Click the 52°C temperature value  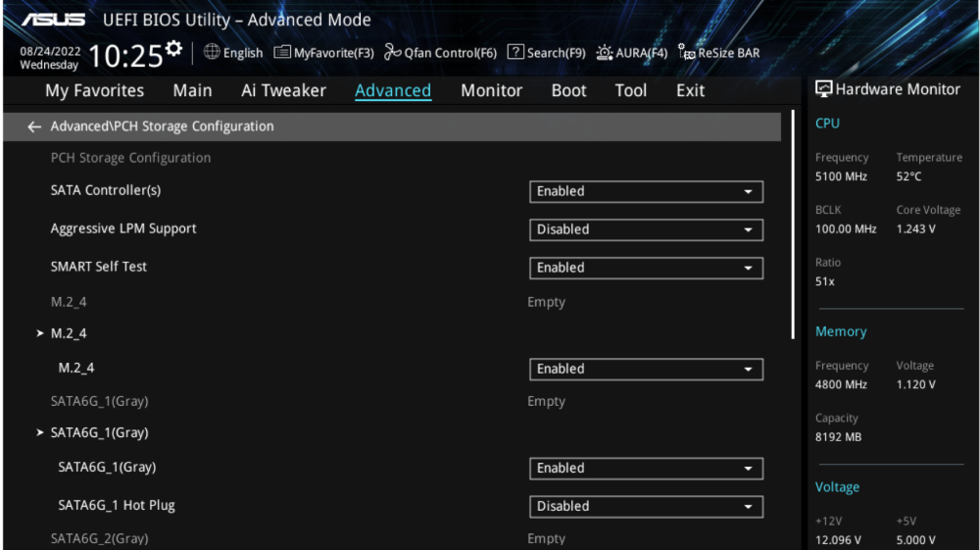(908, 176)
